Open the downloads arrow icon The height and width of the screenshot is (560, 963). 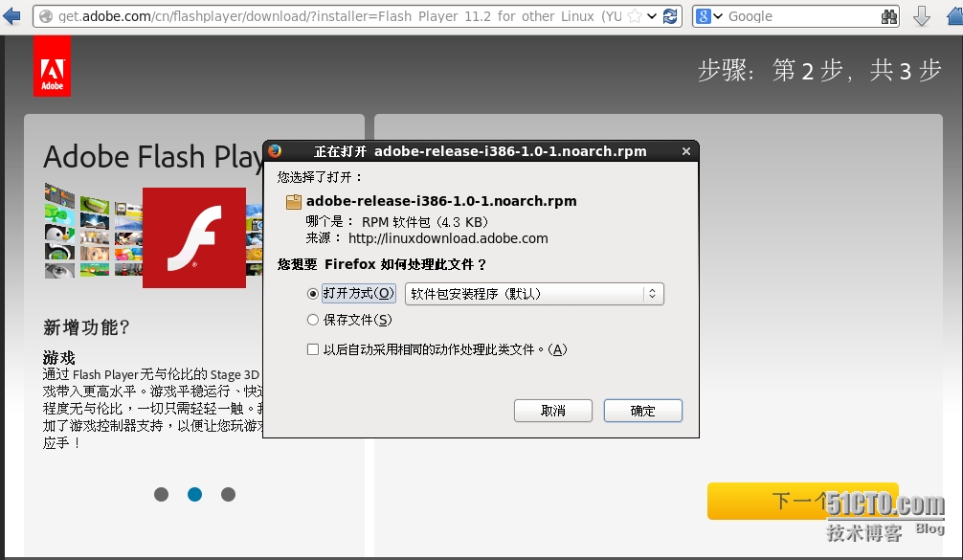(x=921, y=16)
